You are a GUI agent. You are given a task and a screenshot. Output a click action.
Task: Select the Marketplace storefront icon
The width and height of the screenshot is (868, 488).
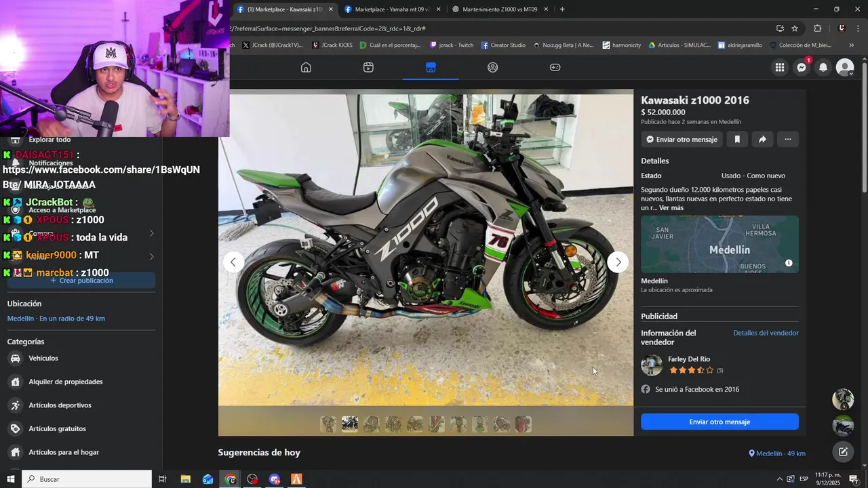point(431,67)
